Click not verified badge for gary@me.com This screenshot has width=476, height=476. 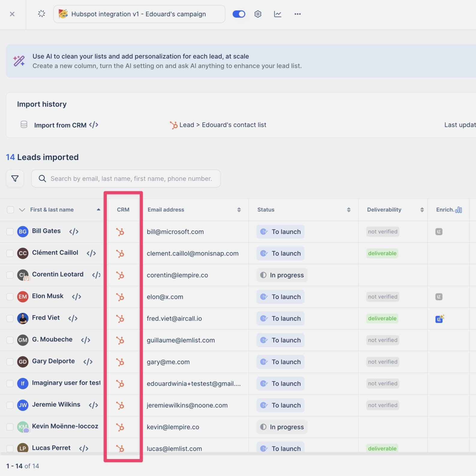click(383, 362)
